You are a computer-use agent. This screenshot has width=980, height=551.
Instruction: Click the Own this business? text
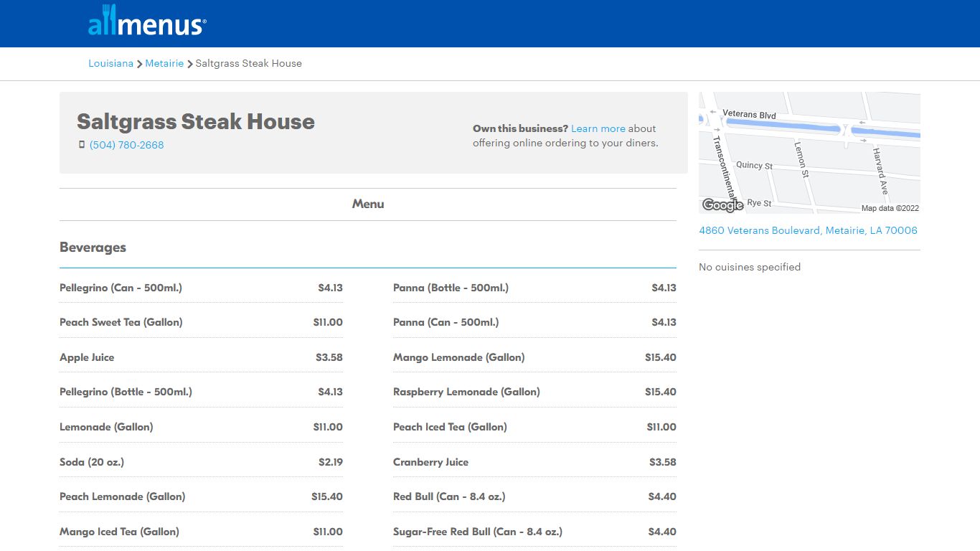(520, 128)
